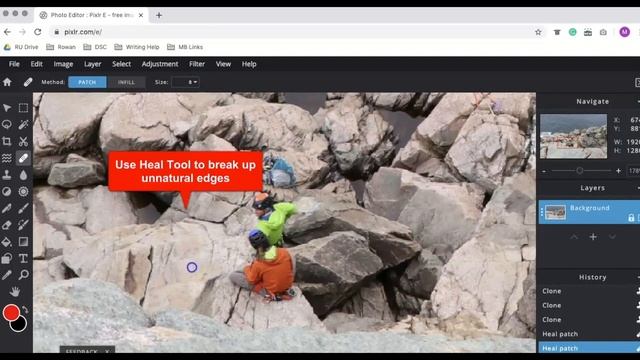Image resolution: width=640 pixels, height=360 pixels.
Task: Open the Adjustment menu
Action: [x=160, y=64]
